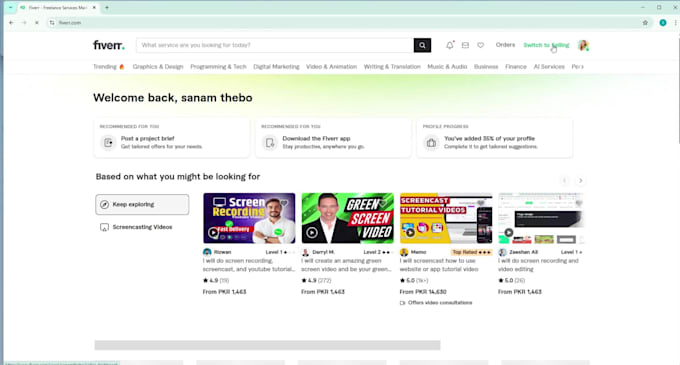Image resolution: width=680 pixels, height=365 pixels.
Task: Click the profile progress briefcase icon
Action: (x=431, y=142)
